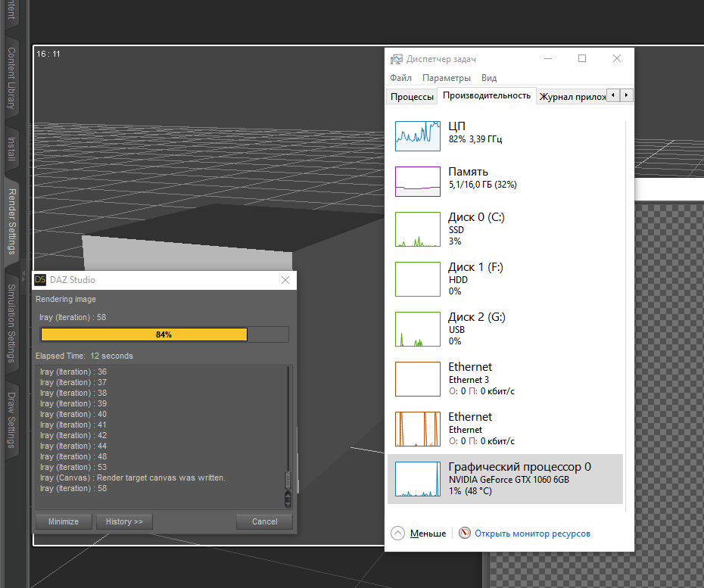Click the render log scrollbar handle
Image resolution: width=704 pixels, height=588 pixels.
[288, 481]
